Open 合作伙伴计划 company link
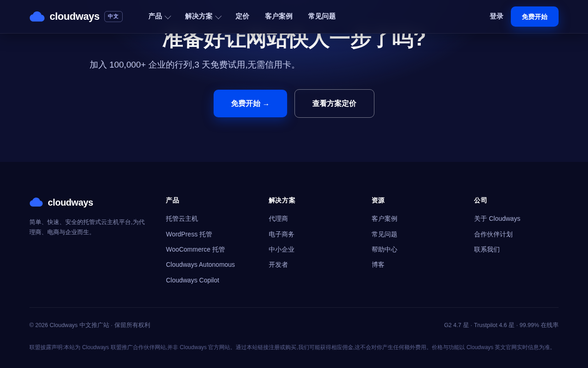This screenshot has height=368, width=588. [x=493, y=235]
